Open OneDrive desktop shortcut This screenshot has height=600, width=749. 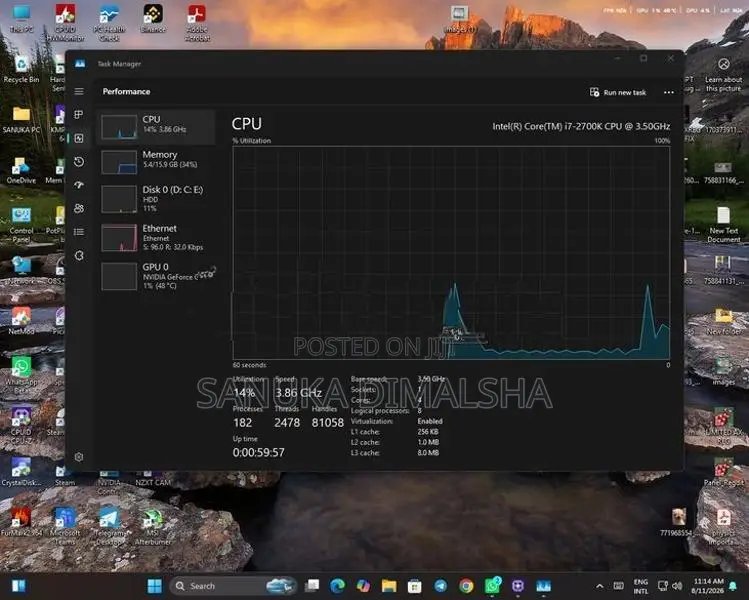[21, 171]
